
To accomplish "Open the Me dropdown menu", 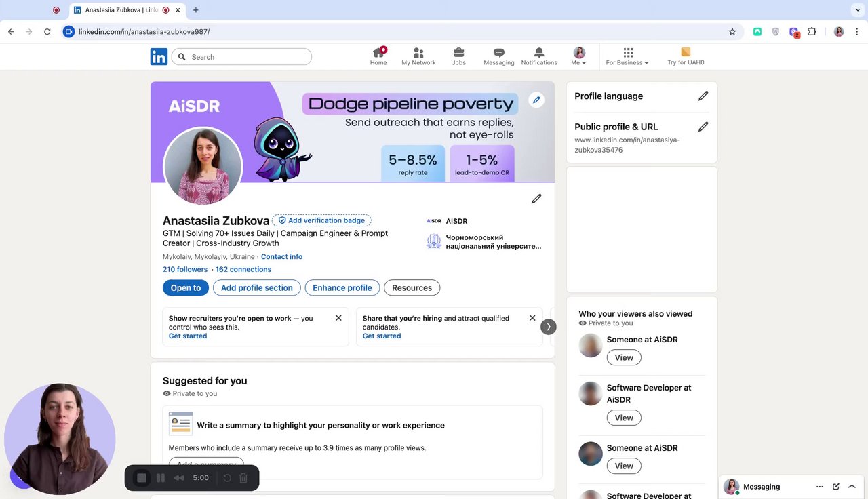I will (578, 56).
